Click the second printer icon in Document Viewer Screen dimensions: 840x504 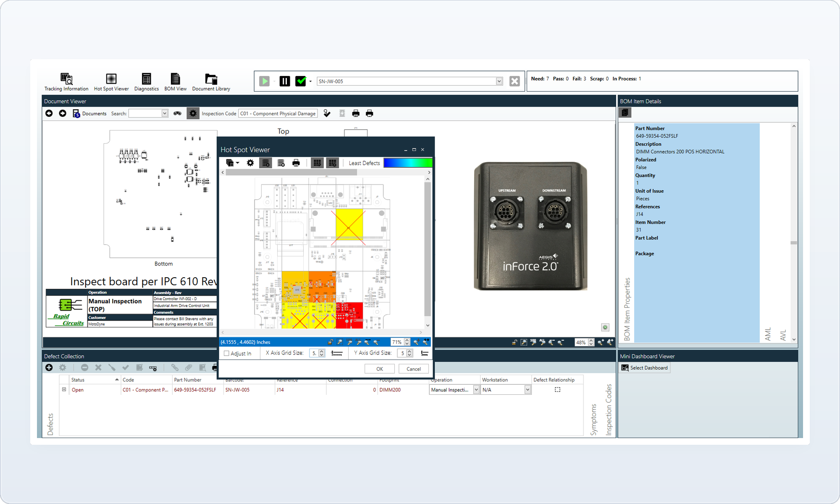[370, 113]
